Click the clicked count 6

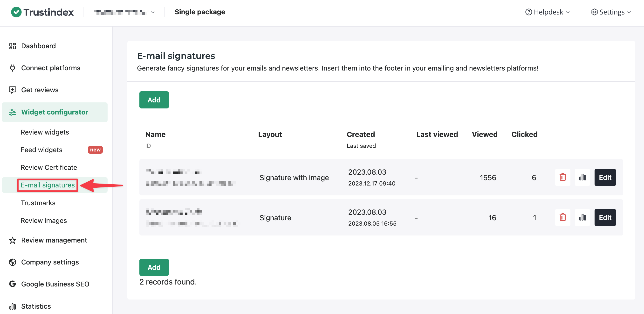(x=534, y=178)
